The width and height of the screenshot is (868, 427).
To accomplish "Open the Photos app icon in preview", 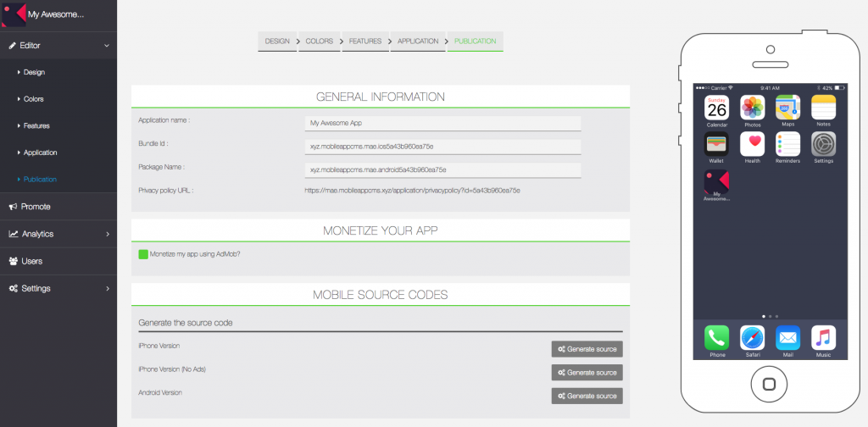I will (752, 108).
